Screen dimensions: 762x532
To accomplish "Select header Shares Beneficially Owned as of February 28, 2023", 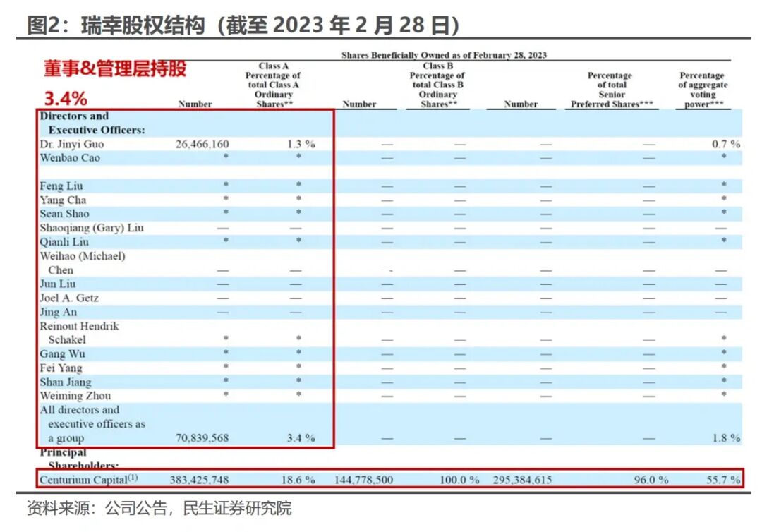I will (444, 55).
